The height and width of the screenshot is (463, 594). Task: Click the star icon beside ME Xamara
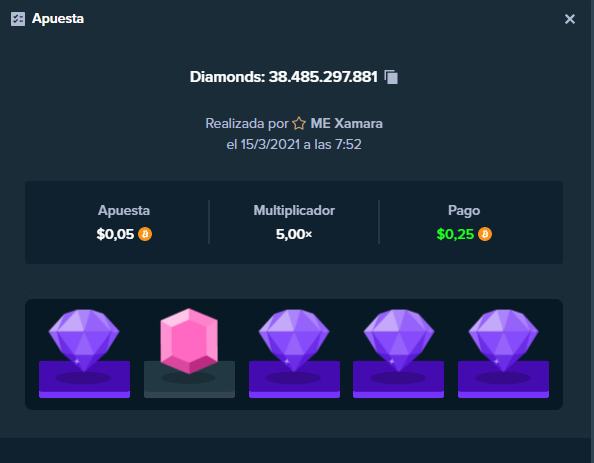(299, 124)
